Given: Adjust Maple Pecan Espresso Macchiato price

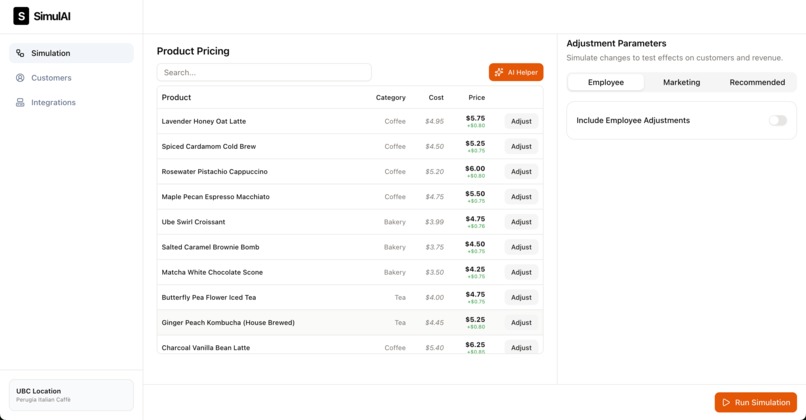Looking at the screenshot, I should pyautogui.click(x=521, y=197).
